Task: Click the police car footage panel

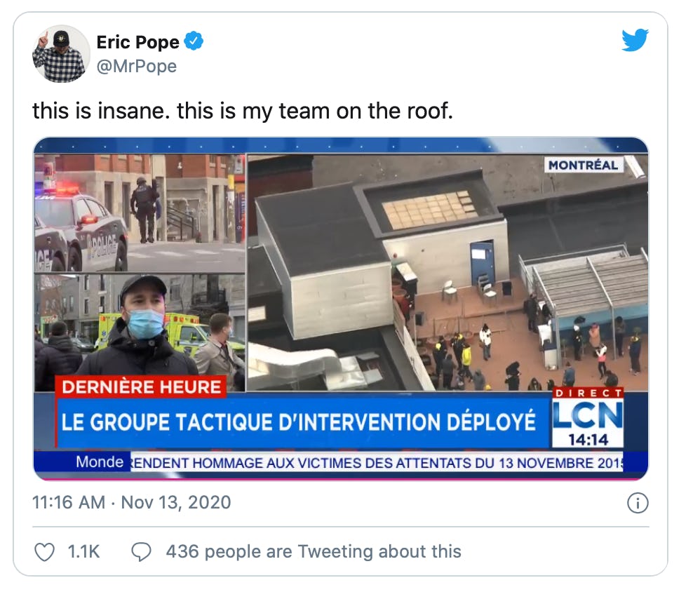Action: (x=140, y=213)
